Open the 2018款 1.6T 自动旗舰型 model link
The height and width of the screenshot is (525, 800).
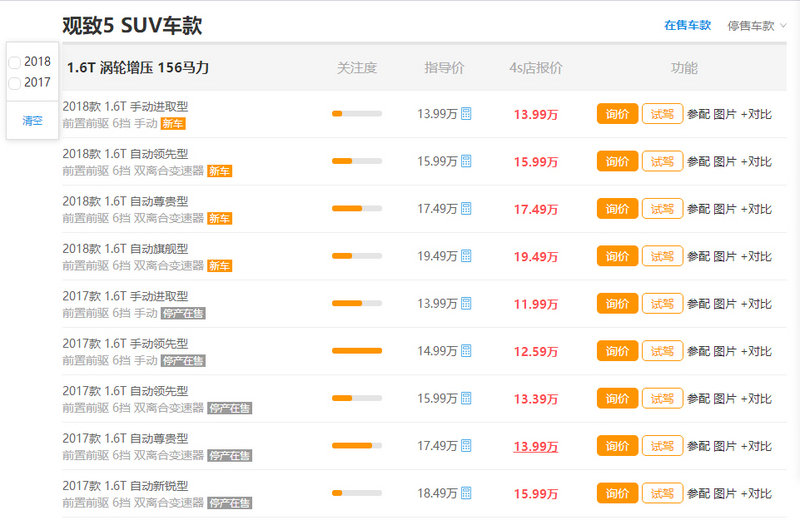click(125, 248)
